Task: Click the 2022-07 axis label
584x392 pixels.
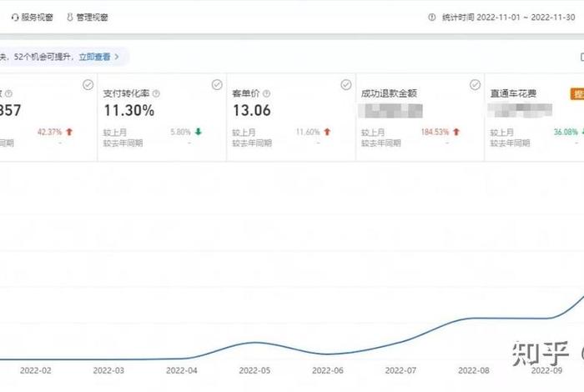Action: 400,371
